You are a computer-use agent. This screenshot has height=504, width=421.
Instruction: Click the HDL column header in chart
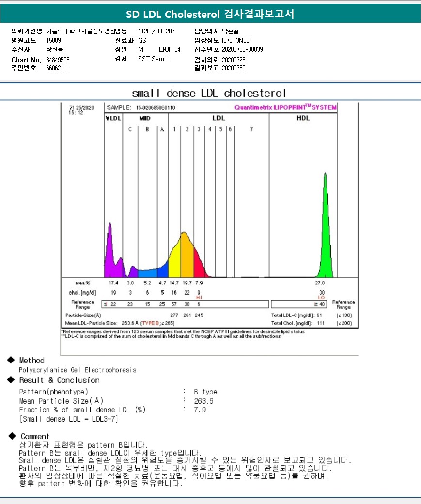(x=303, y=118)
